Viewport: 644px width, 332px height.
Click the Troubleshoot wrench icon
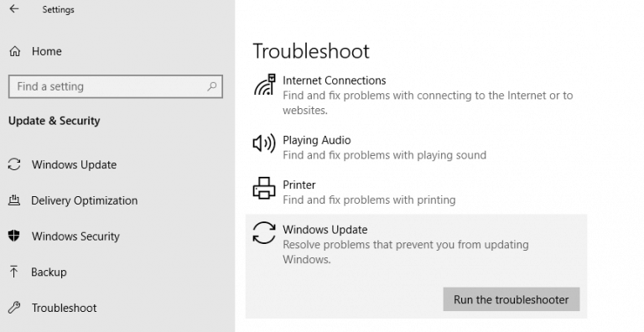click(14, 308)
